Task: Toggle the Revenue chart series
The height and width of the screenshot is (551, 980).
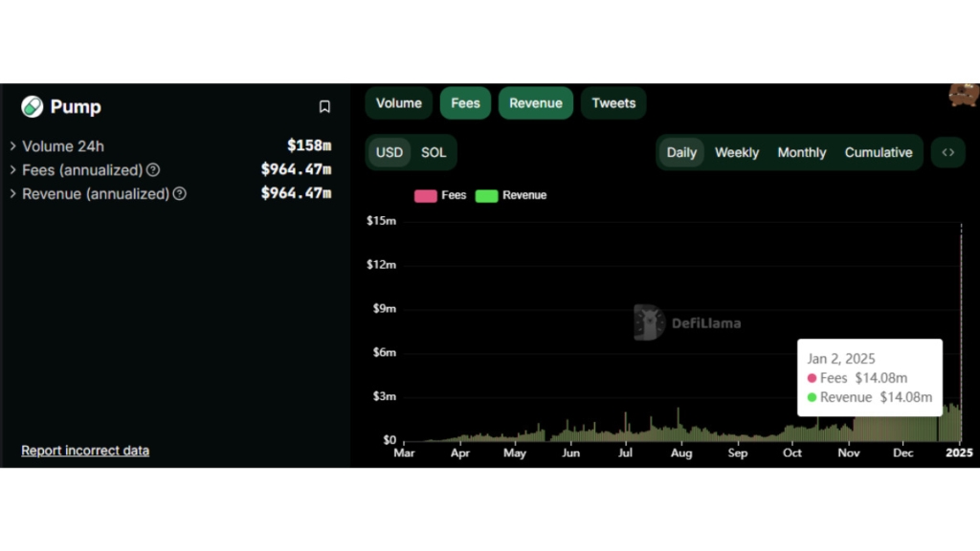Action: coord(536,103)
